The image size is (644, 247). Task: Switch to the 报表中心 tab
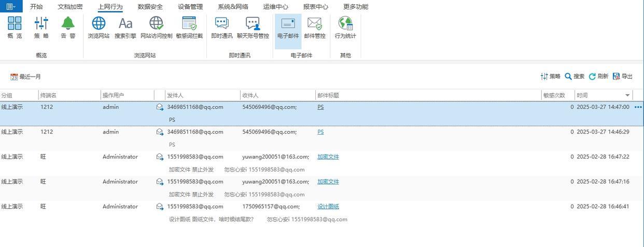point(315,7)
